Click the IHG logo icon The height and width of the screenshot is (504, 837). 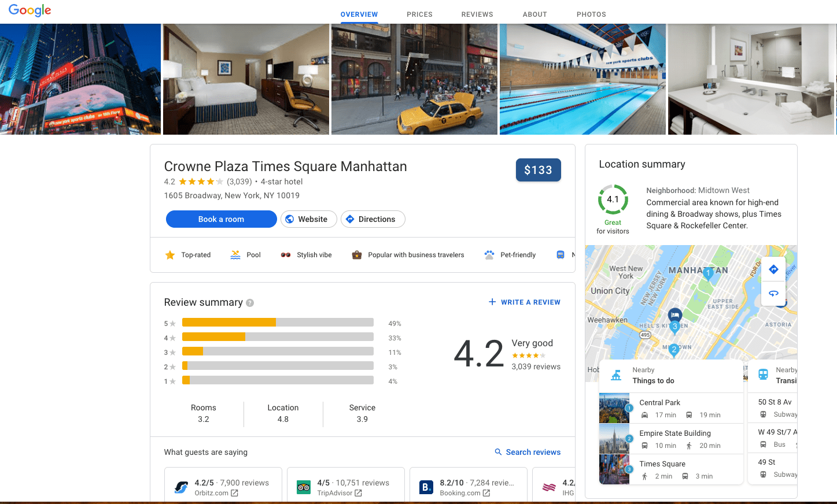tap(549, 488)
